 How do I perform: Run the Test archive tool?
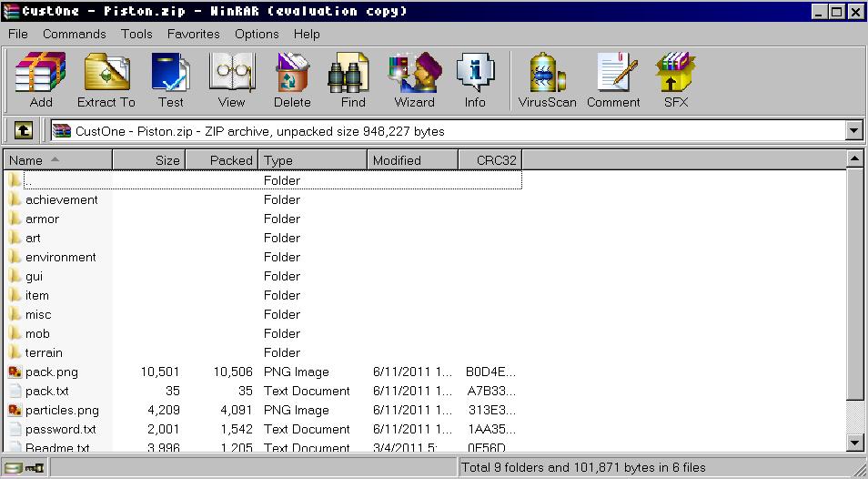pyautogui.click(x=170, y=80)
